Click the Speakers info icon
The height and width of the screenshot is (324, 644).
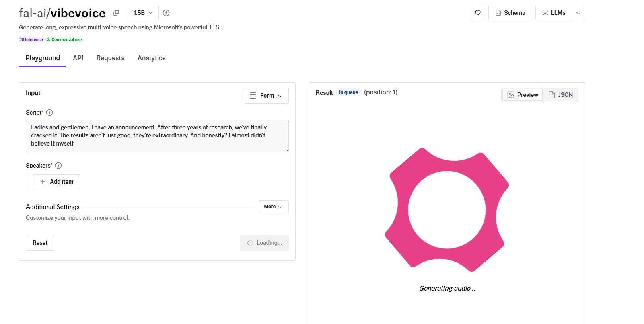tap(58, 166)
